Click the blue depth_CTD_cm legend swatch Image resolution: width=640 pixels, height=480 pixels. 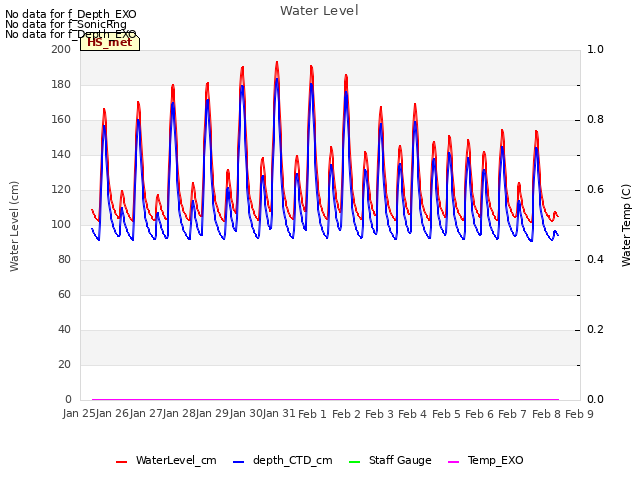(238, 462)
